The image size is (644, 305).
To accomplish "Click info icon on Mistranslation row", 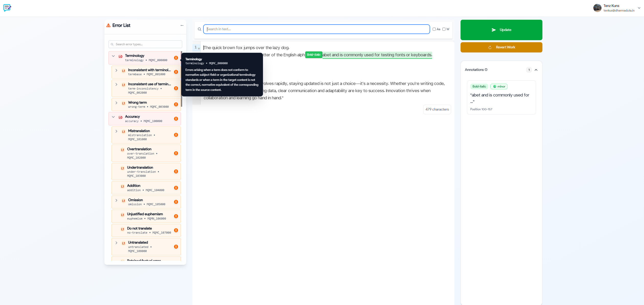I will pyautogui.click(x=176, y=135).
